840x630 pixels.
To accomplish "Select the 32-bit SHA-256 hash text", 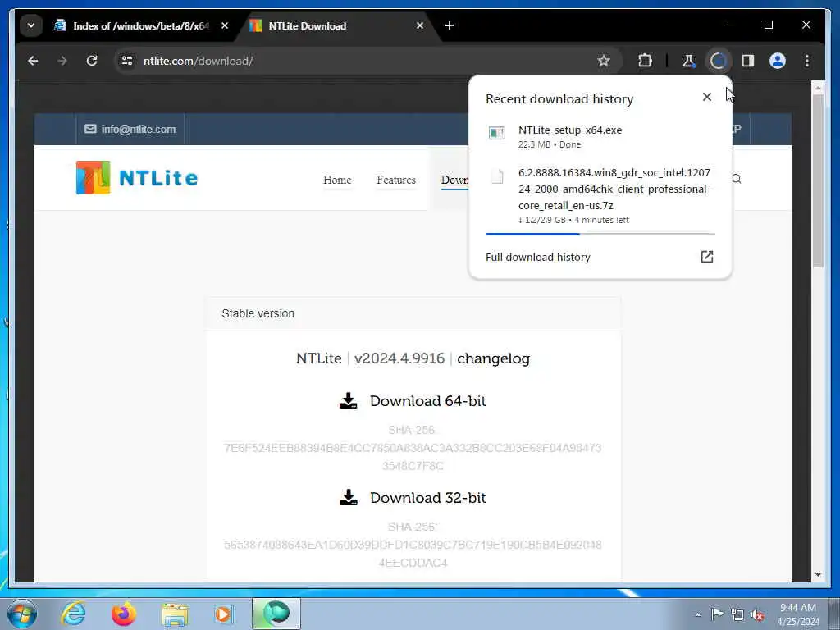I will click(413, 554).
